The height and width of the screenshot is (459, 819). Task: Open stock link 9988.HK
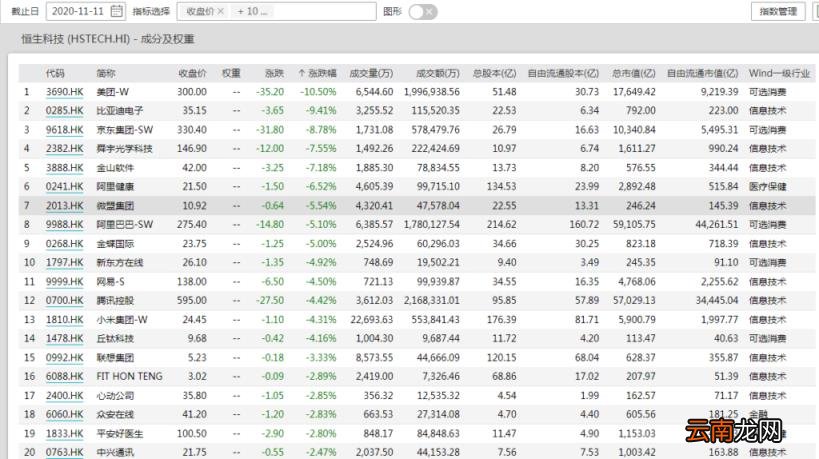[x=65, y=225]
